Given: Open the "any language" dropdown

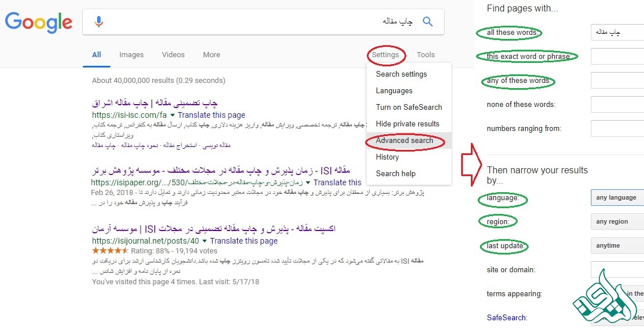Looking at the screenshot, I should (617, 197).
